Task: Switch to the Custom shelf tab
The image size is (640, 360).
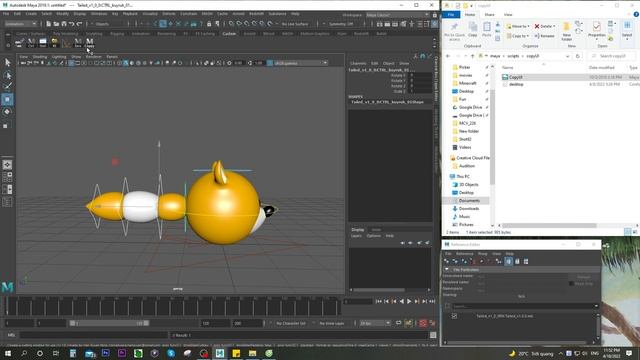Action: coord(229,34)
